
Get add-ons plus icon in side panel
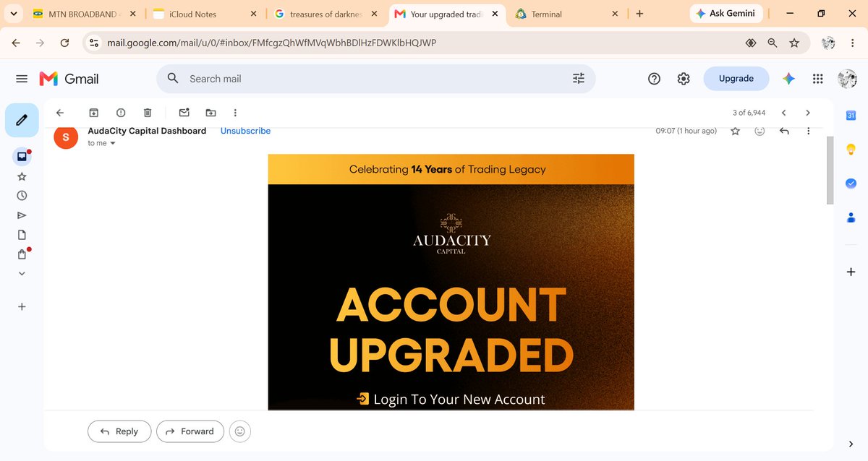pyautogui.click(x=851, y=272)
